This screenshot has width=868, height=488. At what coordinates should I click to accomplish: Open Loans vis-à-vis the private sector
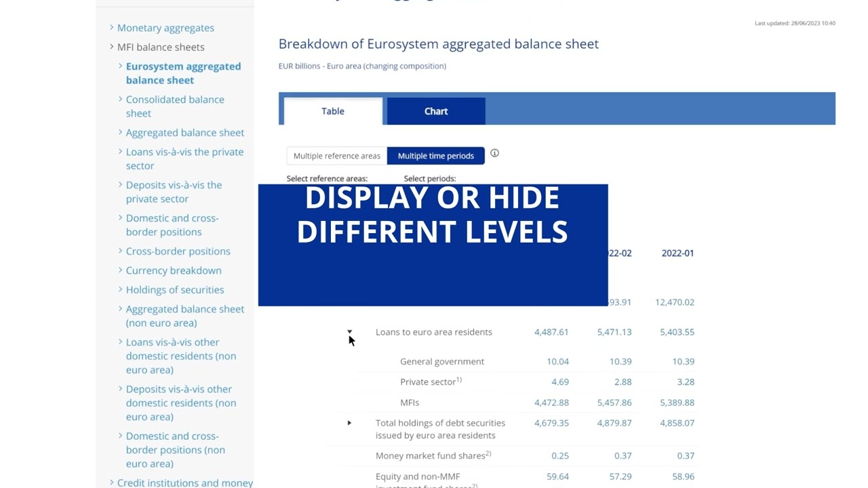click(x=184, y=159)
